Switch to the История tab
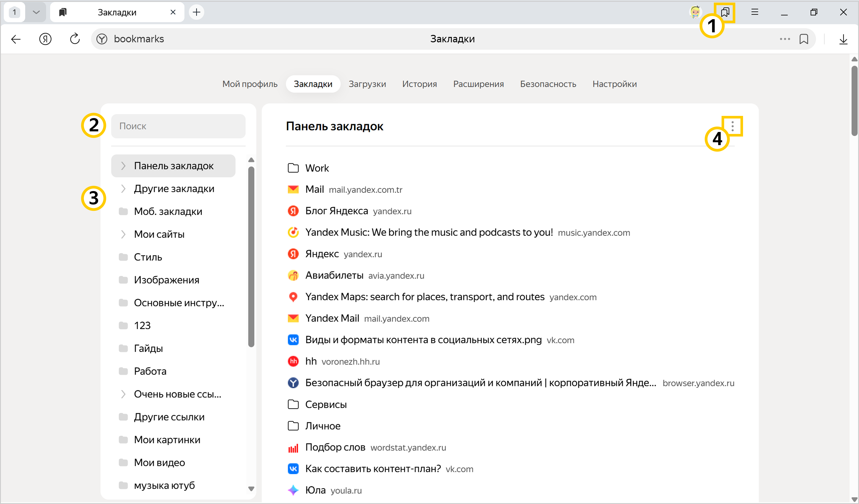The image size is (859, 504). click(x=419, y=84)
